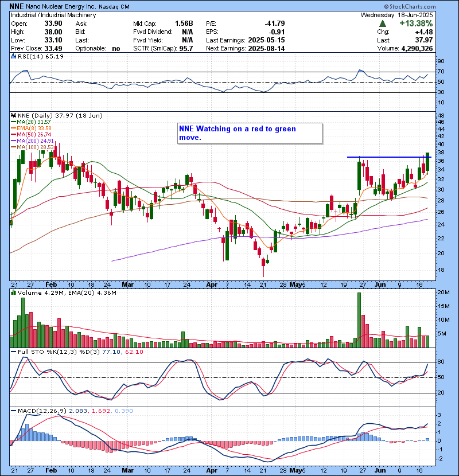459x476 pixels.
Task: Click the Mkt Cap value 1.56B
Action: pyautogui.click(x=184, y=24)
